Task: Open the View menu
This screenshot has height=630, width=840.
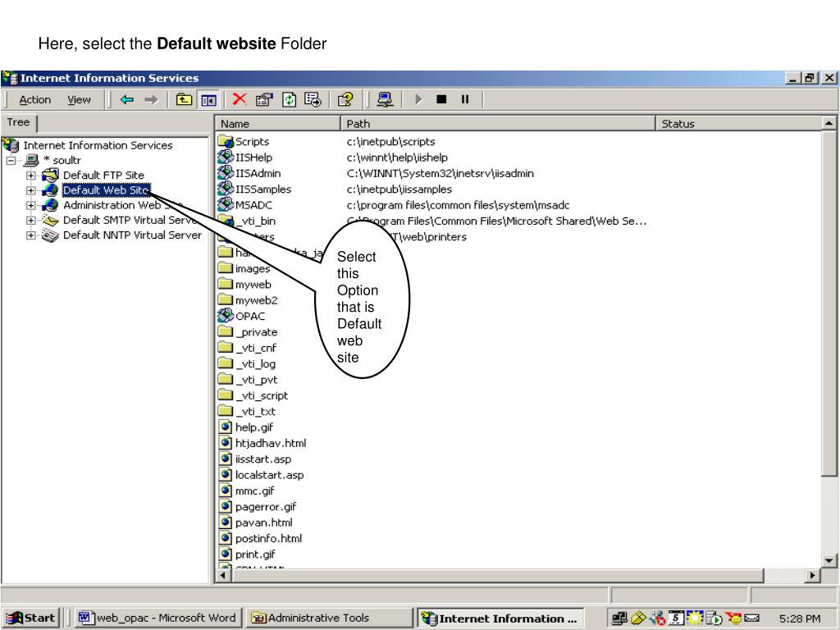Action: 79,99
